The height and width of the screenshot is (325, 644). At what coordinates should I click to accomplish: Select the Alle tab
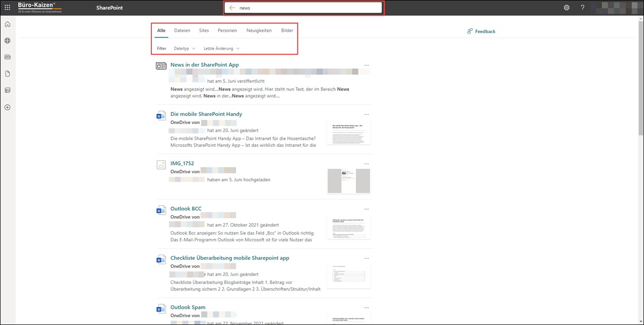[161, 30]
